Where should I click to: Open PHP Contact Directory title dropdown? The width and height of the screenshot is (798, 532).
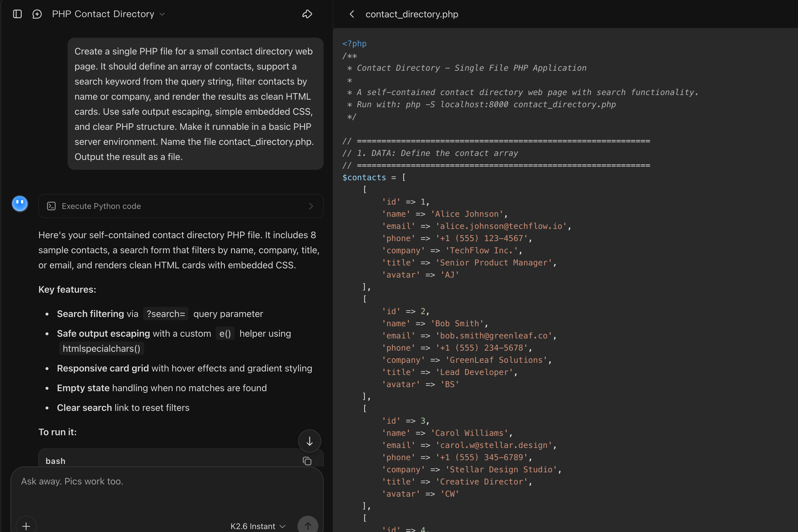108,14
